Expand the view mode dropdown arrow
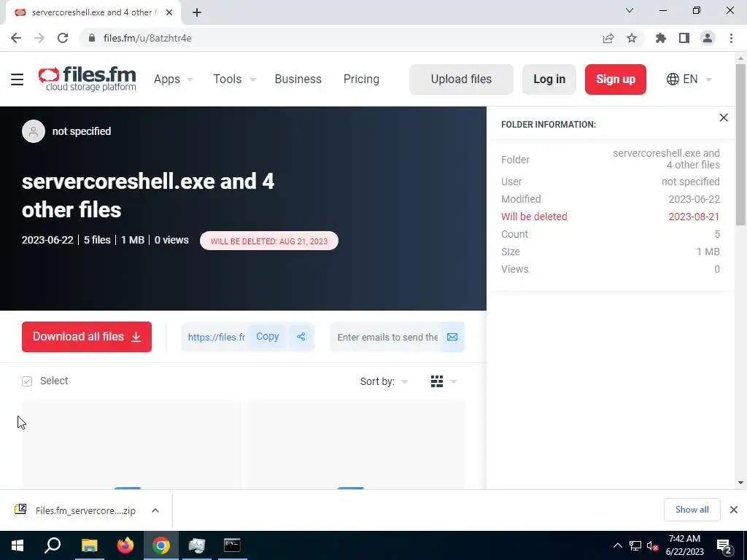Viewport: 747px width, 560px height. [454, 381]
